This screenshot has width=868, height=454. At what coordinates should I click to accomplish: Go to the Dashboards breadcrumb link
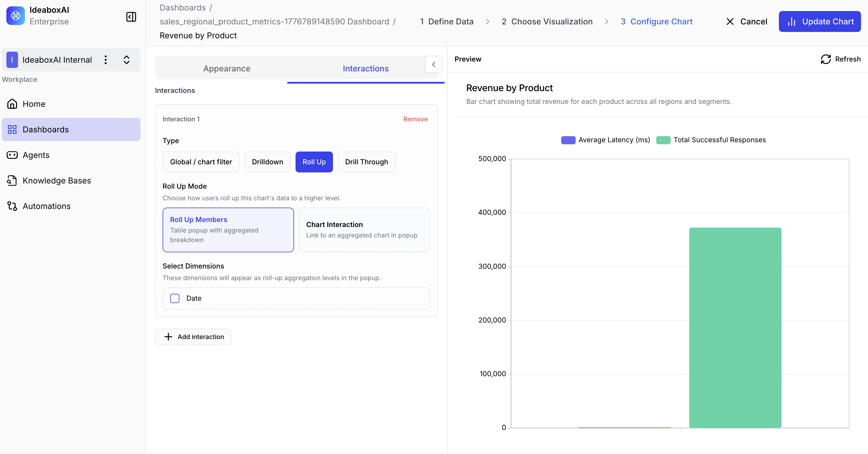pyautogui.click(x=183, y=8)
